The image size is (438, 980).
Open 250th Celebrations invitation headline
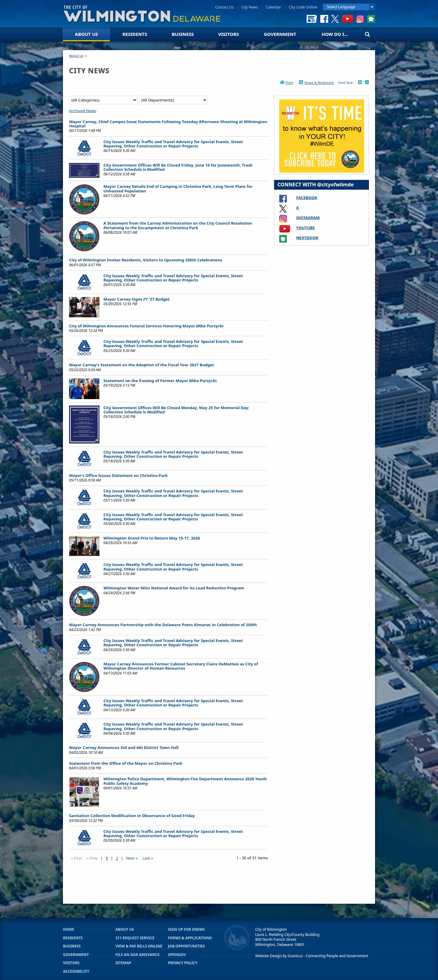(145, 260)
